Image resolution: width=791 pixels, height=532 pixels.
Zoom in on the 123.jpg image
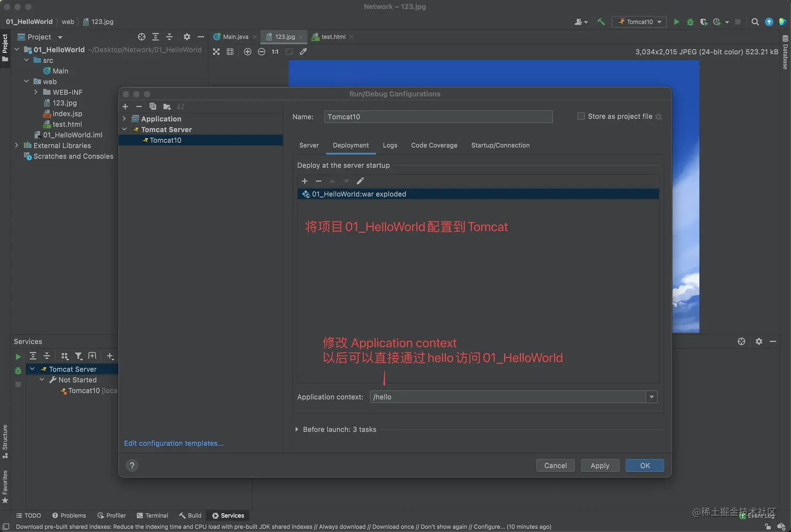click(x=247, y=52)
